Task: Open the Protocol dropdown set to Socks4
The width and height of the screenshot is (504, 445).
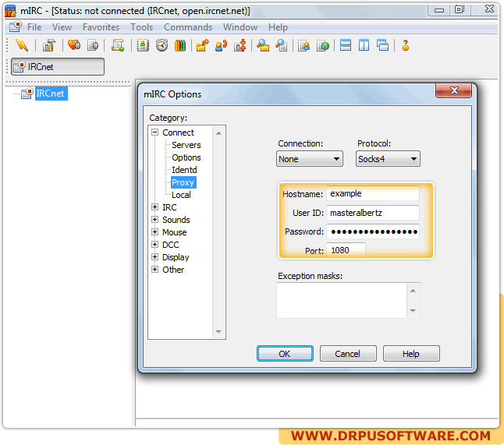Action: [x=388, y=159]
